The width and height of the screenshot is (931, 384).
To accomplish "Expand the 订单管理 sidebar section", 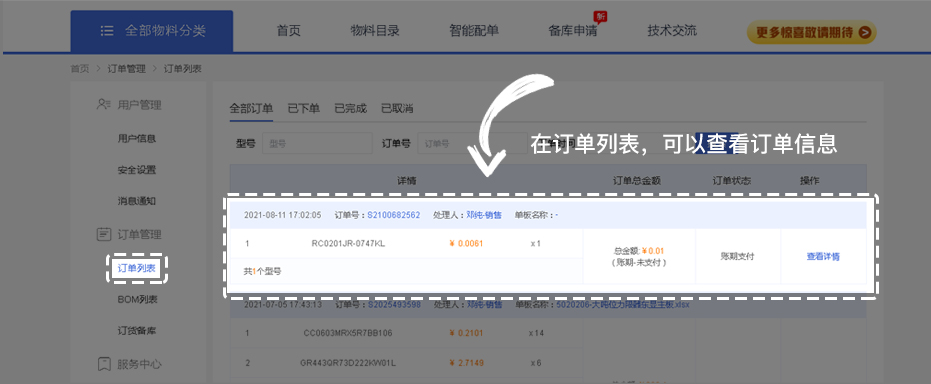I will [139, 234].
